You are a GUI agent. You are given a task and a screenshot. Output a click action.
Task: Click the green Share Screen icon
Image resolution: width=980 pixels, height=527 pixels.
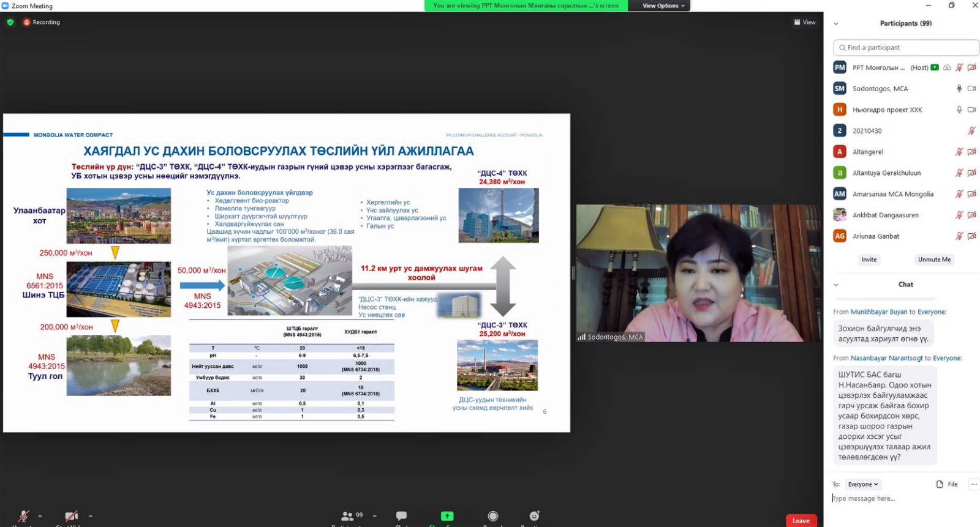(447, 516)
